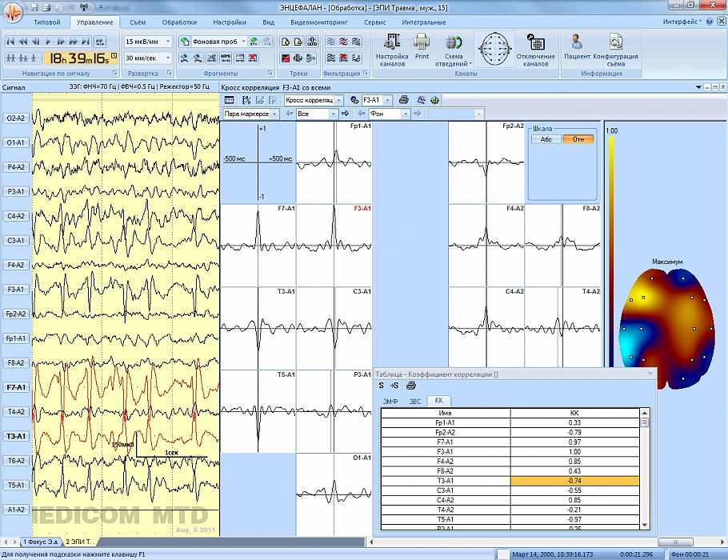The height and width of the screenshot is (560, 728).
Task: Open Конфигурация съёма
Action: [x=615, y=49]
